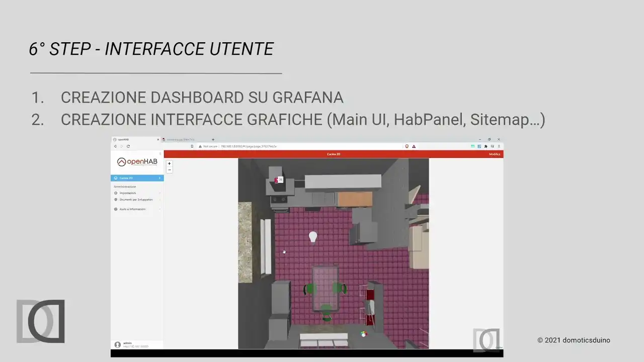Image resolution: width=644 pixels, height=362 pixels.
Task: Expand Strumenti per Sviluppatori menu
Action: (136, 200)
